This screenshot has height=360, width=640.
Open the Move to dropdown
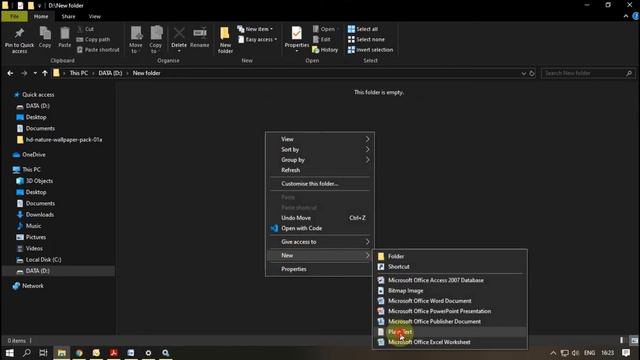[136, 40]
